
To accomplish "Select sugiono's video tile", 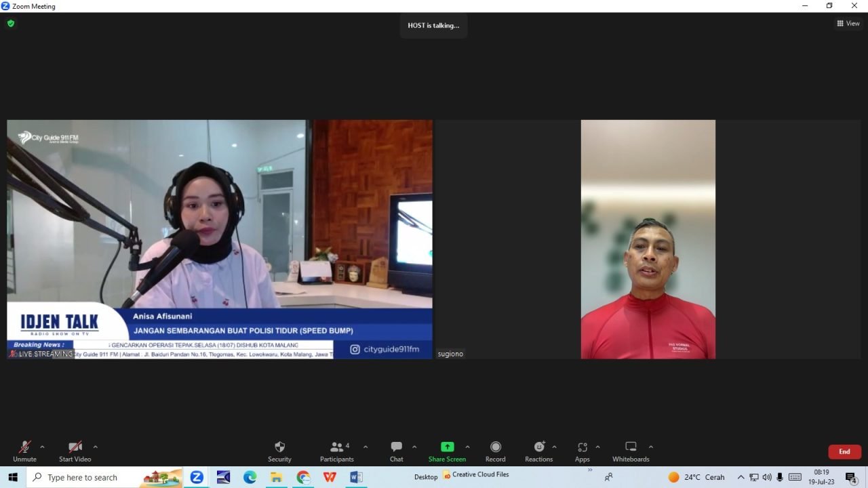I will coord(648,239).
